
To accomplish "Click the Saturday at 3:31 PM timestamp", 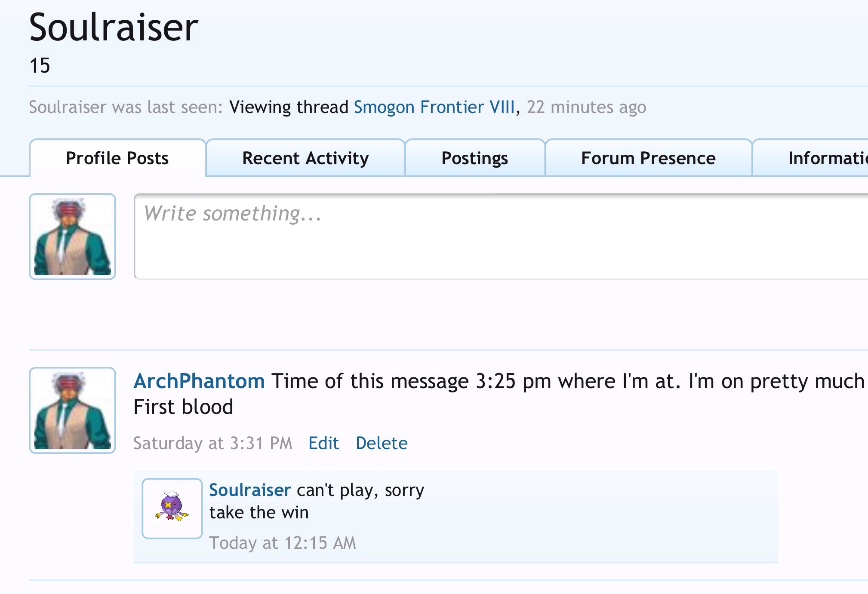I will pos(212,443).
